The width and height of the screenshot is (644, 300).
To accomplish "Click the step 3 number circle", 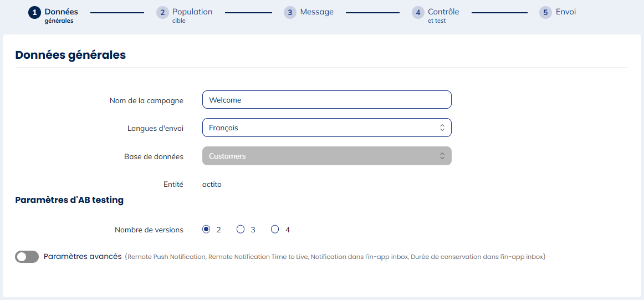I will coord(290,13).
